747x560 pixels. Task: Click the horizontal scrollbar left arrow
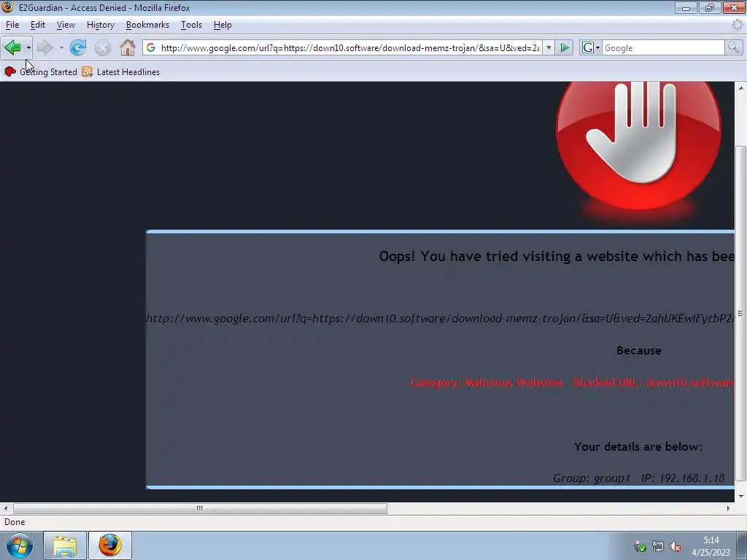click(x=6, y=508)
